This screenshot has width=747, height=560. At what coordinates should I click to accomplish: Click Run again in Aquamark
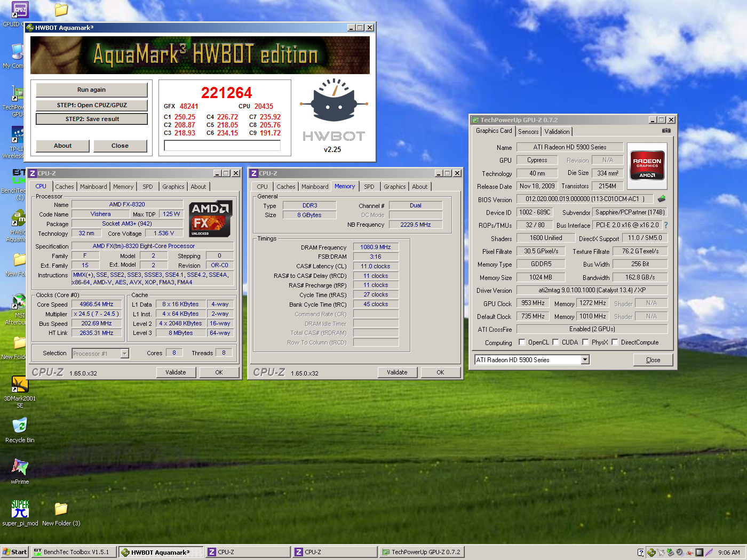(x=91, y=90)
